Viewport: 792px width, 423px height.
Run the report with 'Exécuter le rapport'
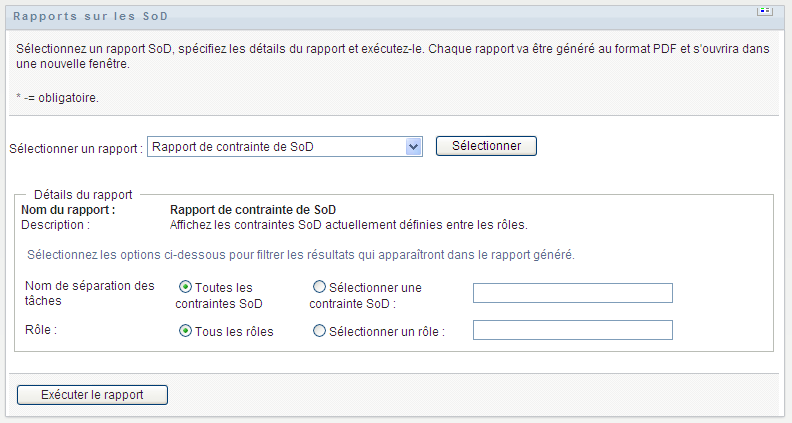tap(92, 395)
